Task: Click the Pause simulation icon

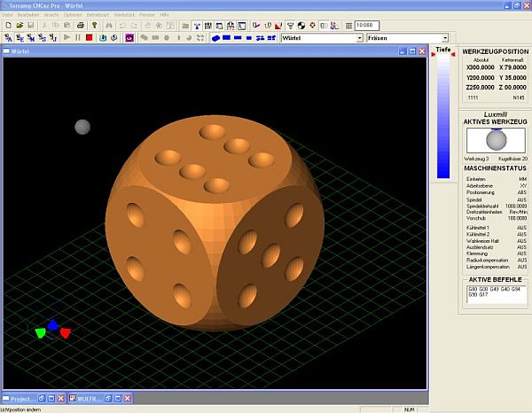Action: [x=78, y=38]
